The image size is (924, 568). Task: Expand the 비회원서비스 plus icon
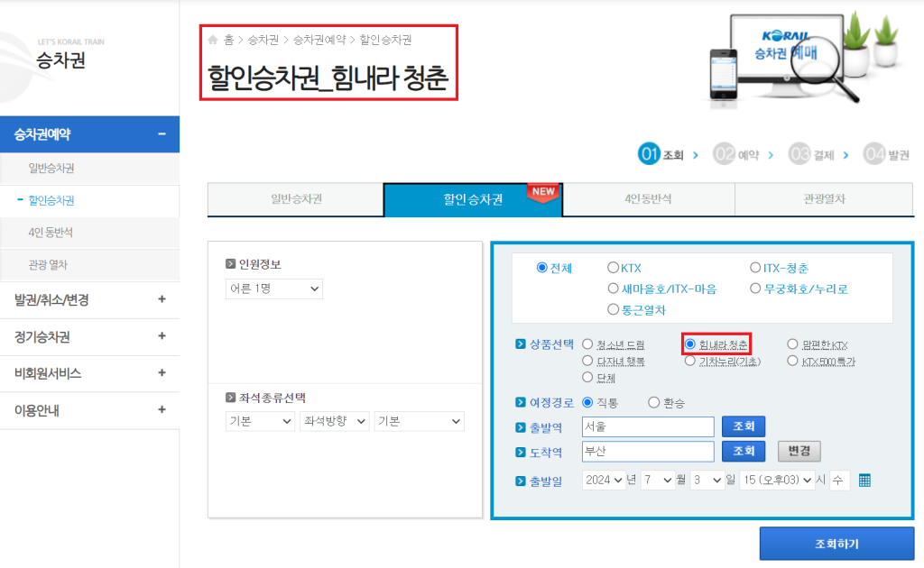coord(162,372)
